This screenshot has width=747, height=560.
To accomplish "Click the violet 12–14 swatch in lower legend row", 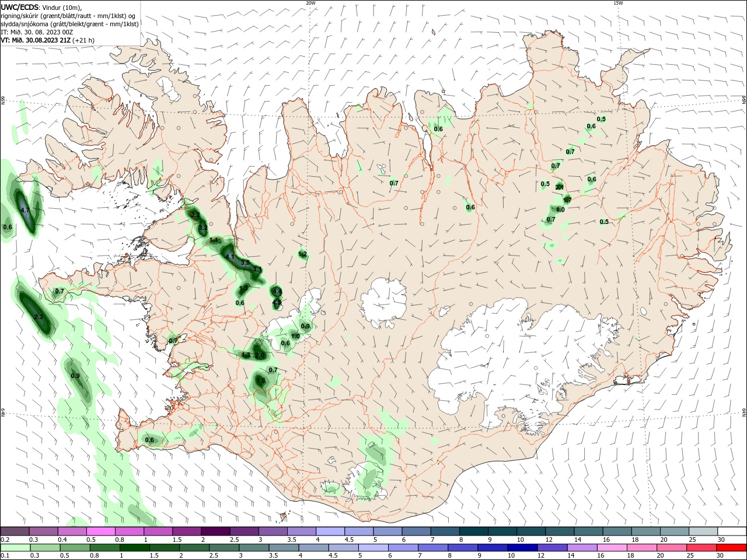I will 553,548.
